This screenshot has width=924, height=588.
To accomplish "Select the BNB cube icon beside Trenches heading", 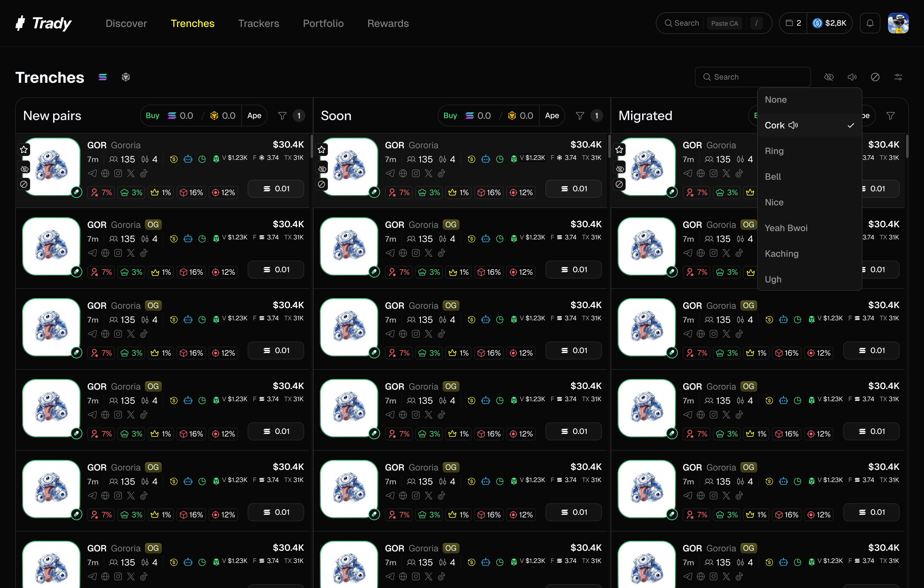I will click(x=125, y=77).
